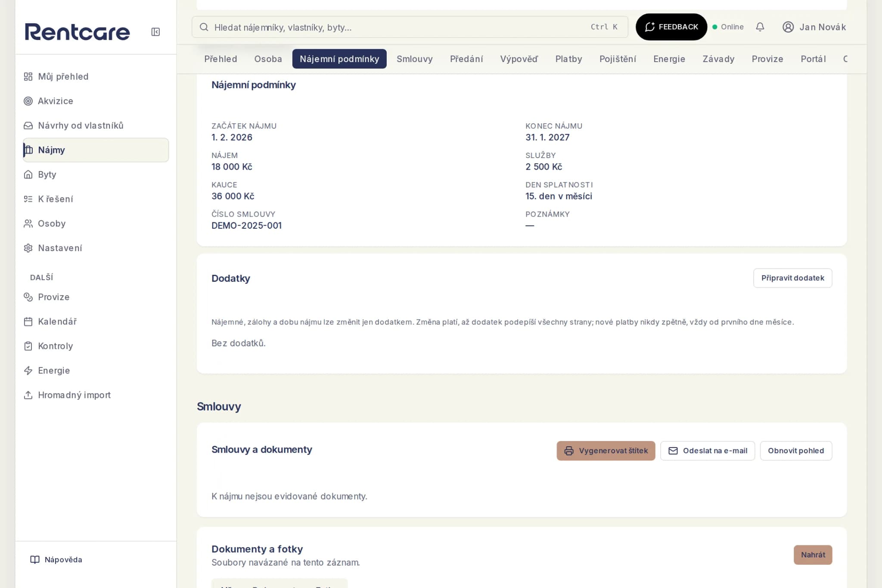The image size is (882, 588).
Task: Click the Hromadný import upload icon
Action: point(28,395)
